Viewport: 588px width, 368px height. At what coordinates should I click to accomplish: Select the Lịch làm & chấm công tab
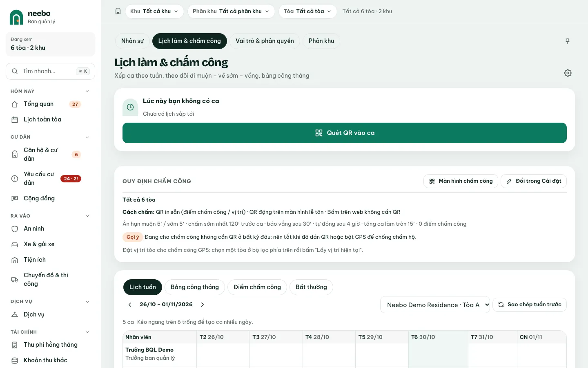pos(189,41)
